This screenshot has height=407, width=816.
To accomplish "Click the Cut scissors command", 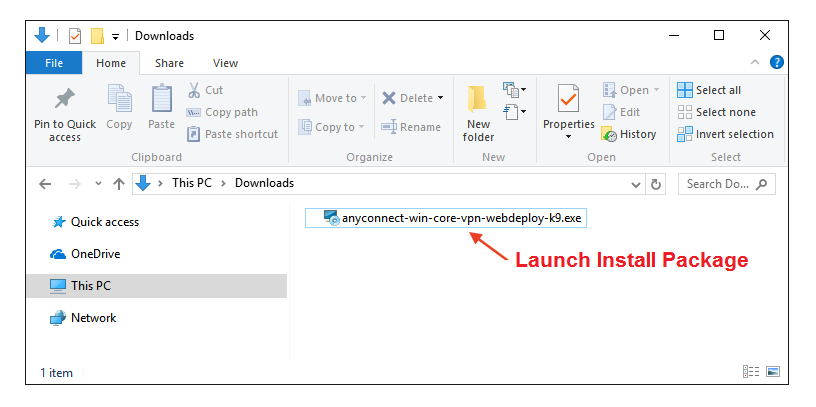I will [x=206, y=90].
